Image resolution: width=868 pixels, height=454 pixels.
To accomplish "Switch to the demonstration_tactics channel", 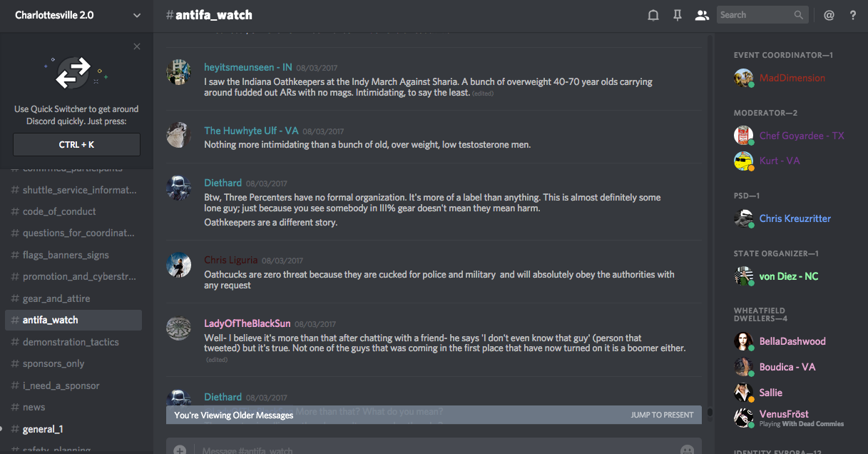I will click(71, 342).
